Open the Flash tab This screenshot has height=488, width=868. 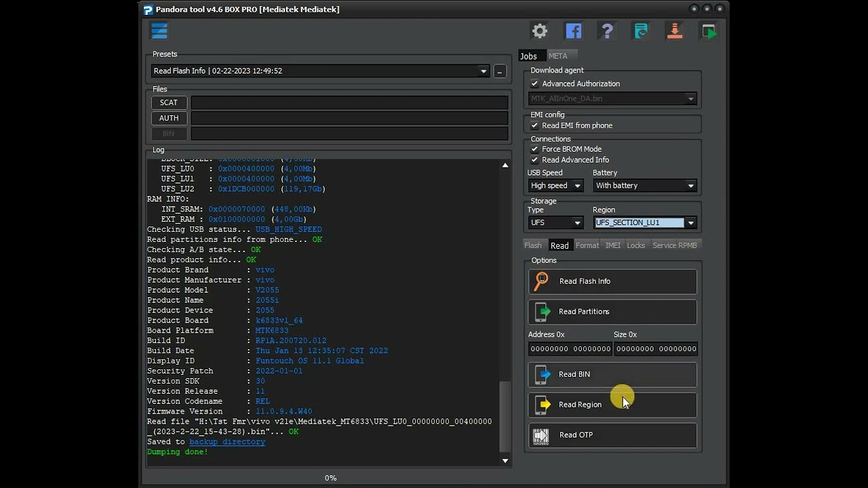point(533,245)
